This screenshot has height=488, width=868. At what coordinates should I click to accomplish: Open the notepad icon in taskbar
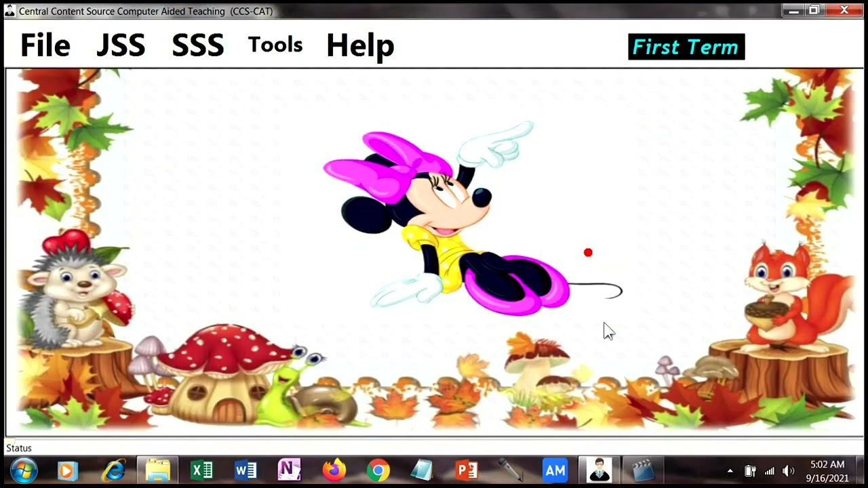(x=422, y=470)
